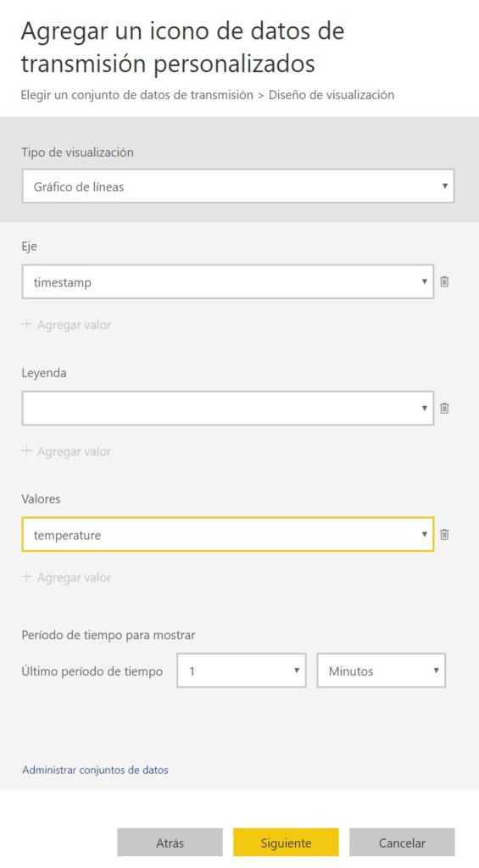This screenshot has width=479, height=868.
Task: Go back with the Atrás button
Action: point(170,843)
